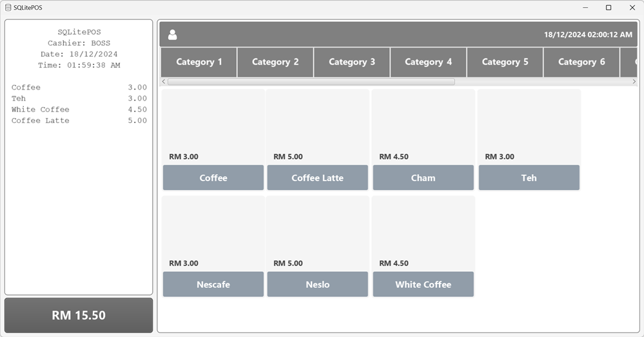The width and height of the screenshot is (644, 337).
Task: Switch to Category 2 tab
Action: [x=275, y=62]
